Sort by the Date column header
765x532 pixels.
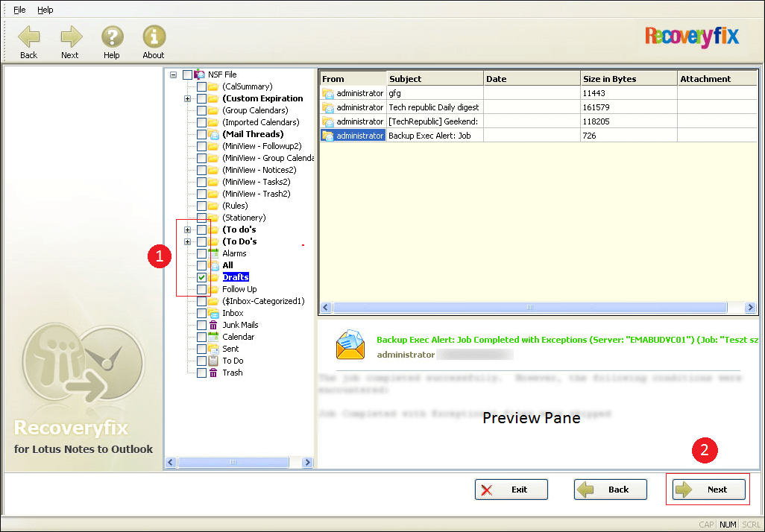[x=532, y=78]
